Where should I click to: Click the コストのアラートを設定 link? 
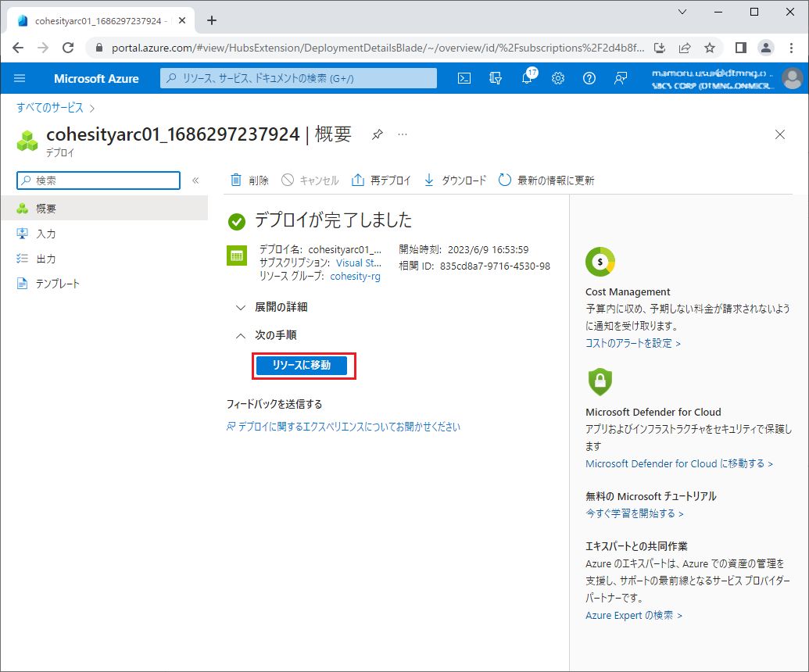[632, 344]
